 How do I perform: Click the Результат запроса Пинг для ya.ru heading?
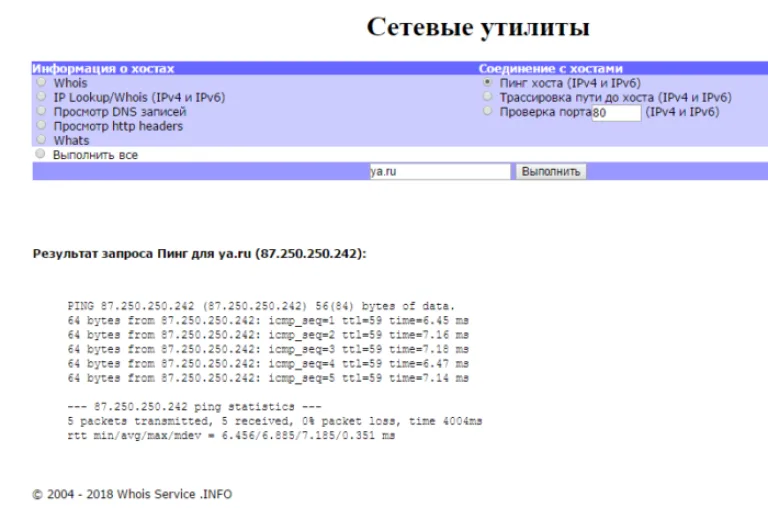point(199,254)
